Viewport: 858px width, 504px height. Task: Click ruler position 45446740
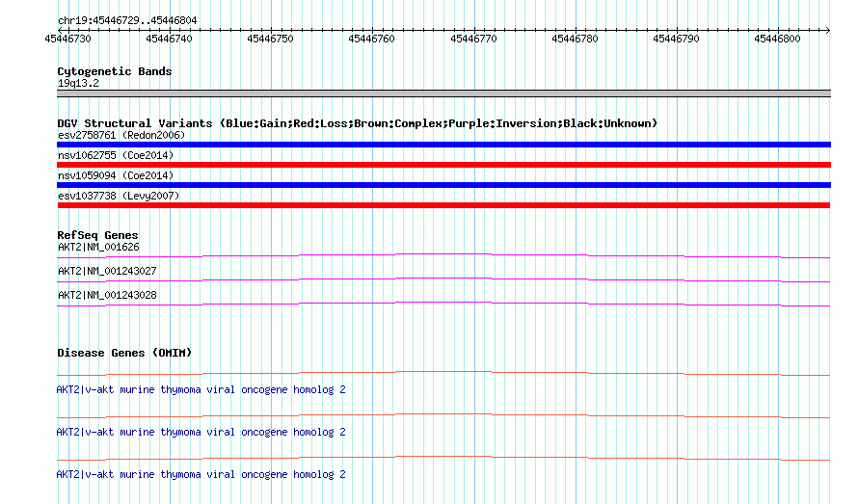tap(169, 39)
